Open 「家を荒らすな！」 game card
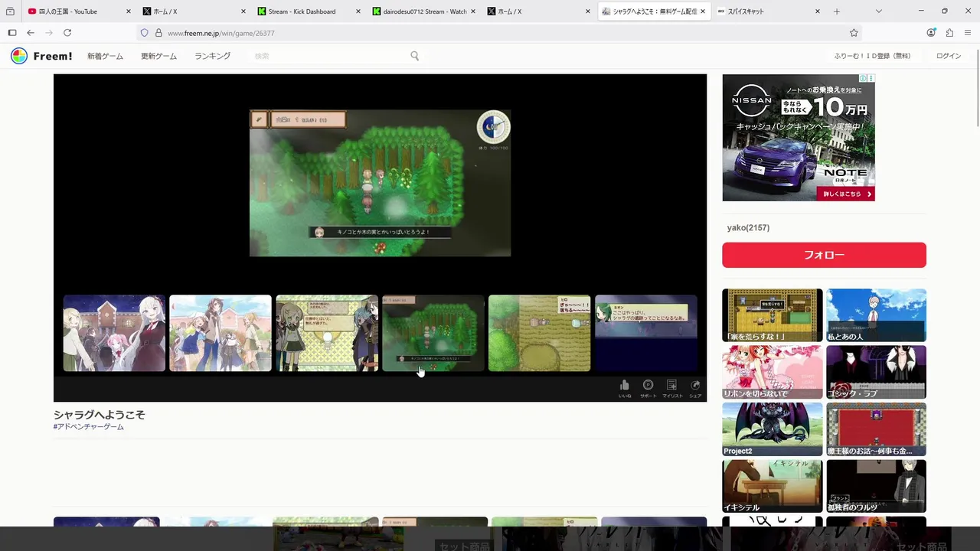 [x=773, y=315]
